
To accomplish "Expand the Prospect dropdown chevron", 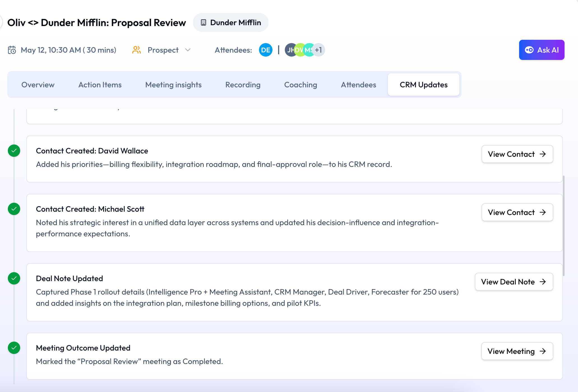I will (x=188, y=50).
